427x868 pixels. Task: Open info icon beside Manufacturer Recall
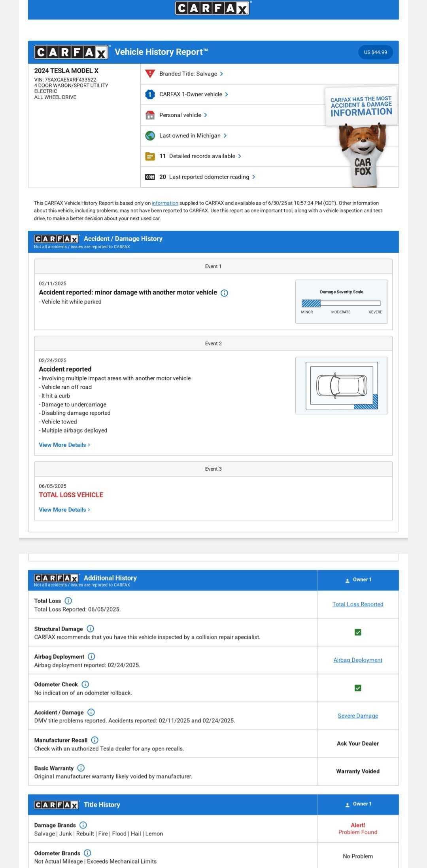[94, 740]
